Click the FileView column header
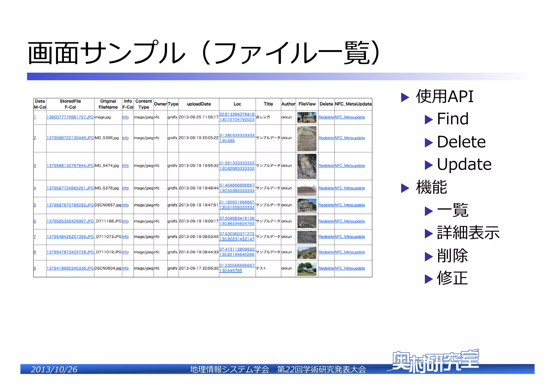The height and width of the screenshot is (392, 555). [307, 104]
